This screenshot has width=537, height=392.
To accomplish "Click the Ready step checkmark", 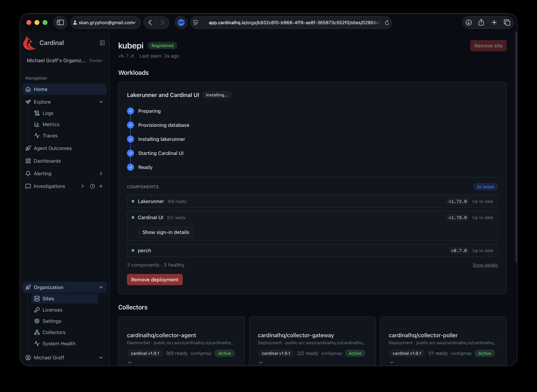I will pyautogui.click(x=131, y=167).
